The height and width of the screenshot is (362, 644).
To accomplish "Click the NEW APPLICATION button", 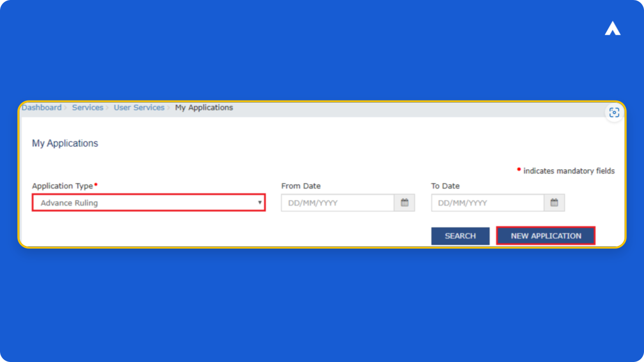I will pyautogui.click(x=546, y=236).
